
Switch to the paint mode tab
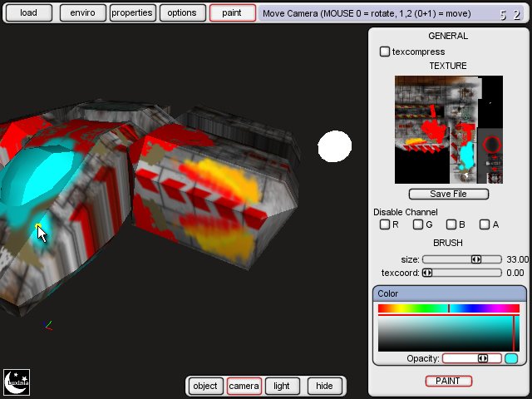[232, 12]
